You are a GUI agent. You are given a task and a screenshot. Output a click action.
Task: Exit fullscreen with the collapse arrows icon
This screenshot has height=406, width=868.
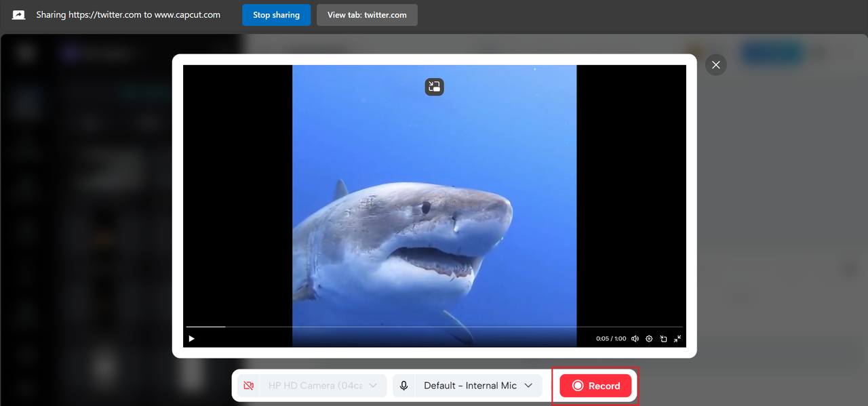click(x=677, y=338)
